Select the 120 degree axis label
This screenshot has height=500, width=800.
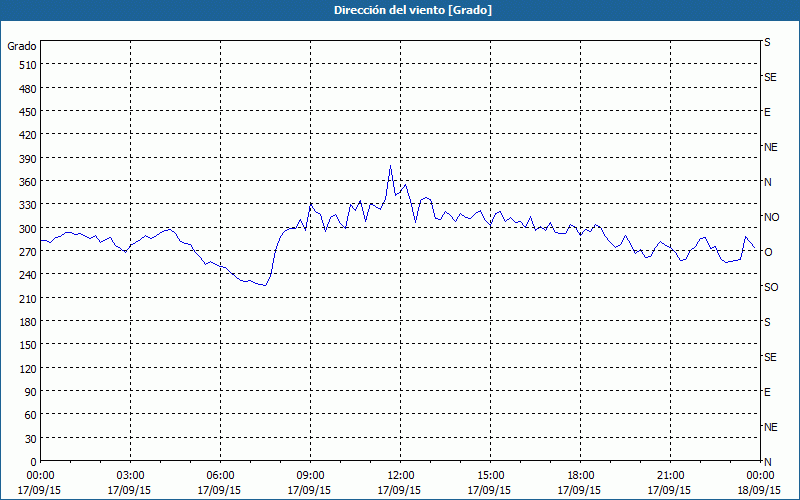coord(29,368)
